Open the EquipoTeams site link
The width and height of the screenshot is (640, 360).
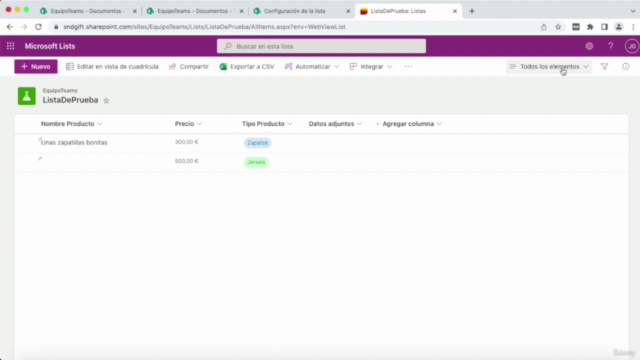(60, 91)
